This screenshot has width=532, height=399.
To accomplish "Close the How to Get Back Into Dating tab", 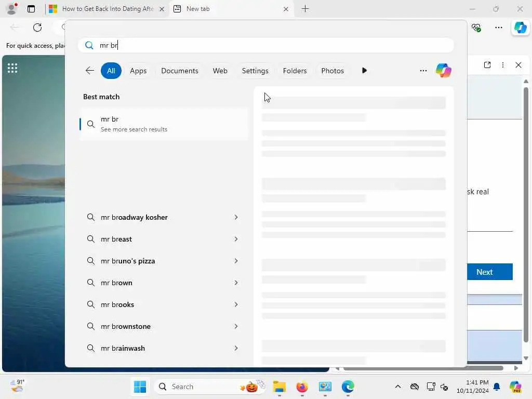I will pyautogui.click(x=162, y=9).
